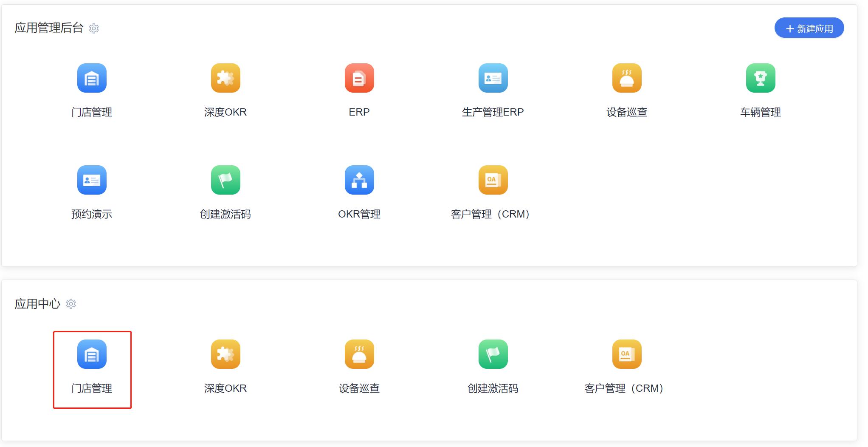Open the OKR管理 app icon
868x447 pixels.
359,180
